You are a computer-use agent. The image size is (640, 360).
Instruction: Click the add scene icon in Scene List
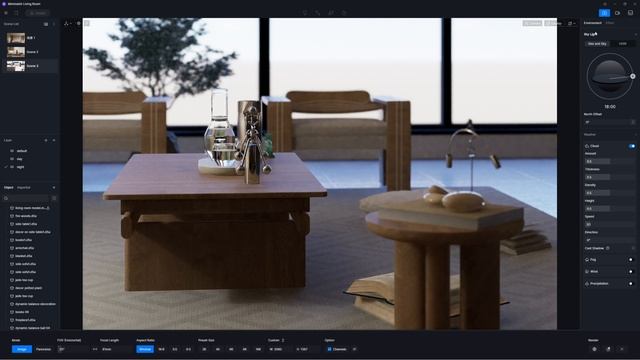point(46,24)
